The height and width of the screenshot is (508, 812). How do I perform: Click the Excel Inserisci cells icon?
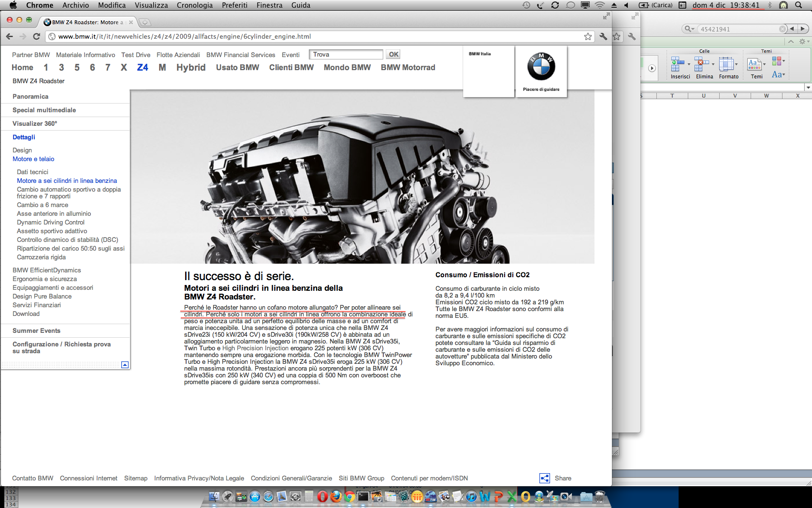click(x=678, y=64)
